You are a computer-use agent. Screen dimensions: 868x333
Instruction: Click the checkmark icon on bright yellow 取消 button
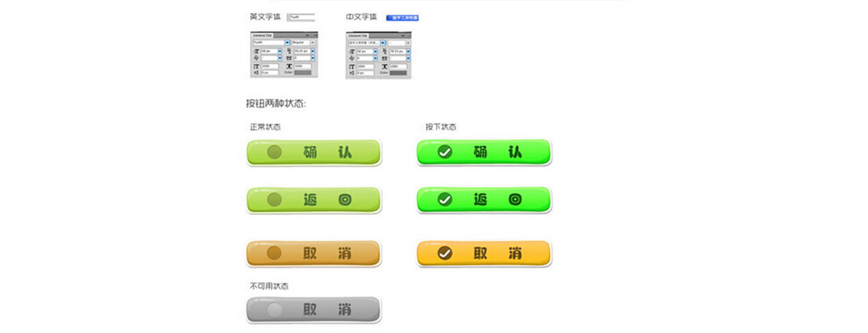445,253
